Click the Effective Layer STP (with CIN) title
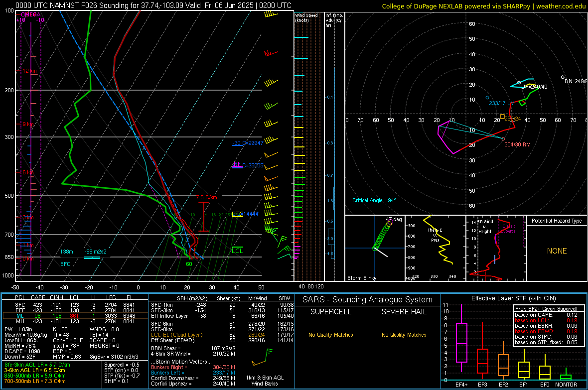Screen dimensions: 588x390 point(513,298)
